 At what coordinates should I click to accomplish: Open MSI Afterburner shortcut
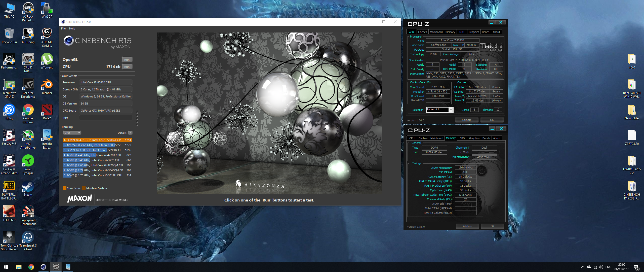[28, 139]
